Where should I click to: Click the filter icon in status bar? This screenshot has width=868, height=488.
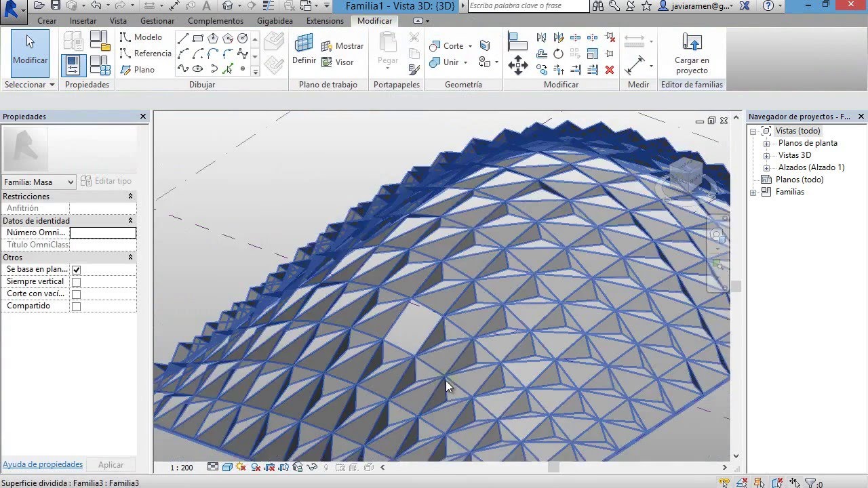(810, 483)
